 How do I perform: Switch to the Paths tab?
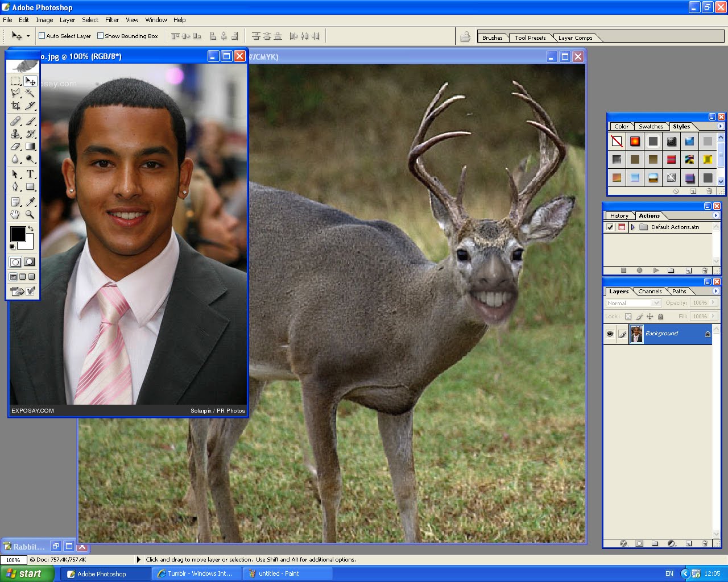click(679, 292)
